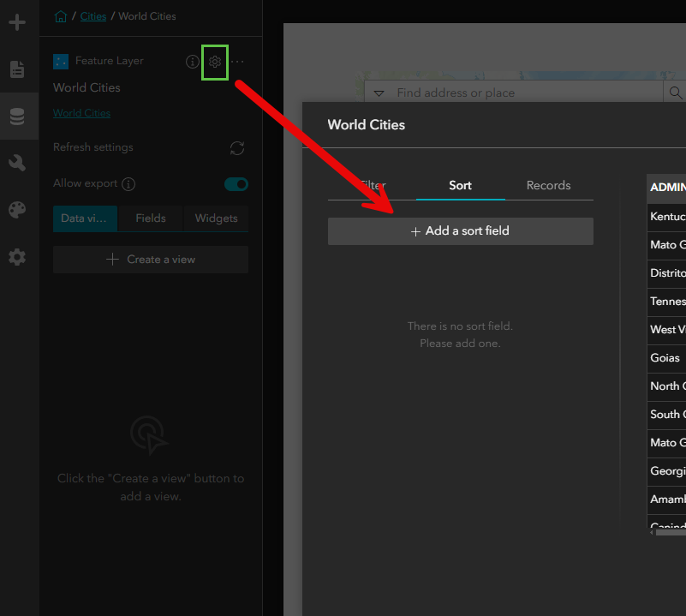Select the Page icon in the left sidebar
The image size is (686, 616).
point(19,69)
